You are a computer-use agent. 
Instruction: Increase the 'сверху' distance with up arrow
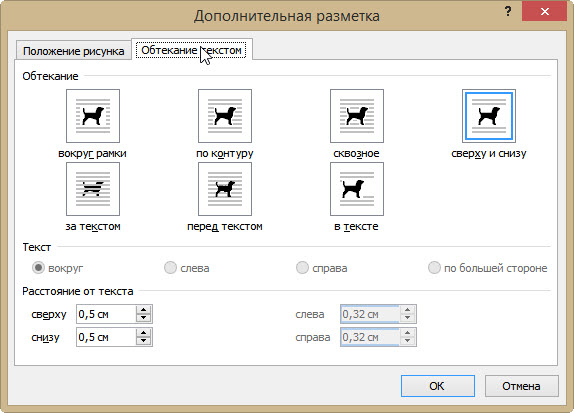pyautogui.click(x=144, y=310)
